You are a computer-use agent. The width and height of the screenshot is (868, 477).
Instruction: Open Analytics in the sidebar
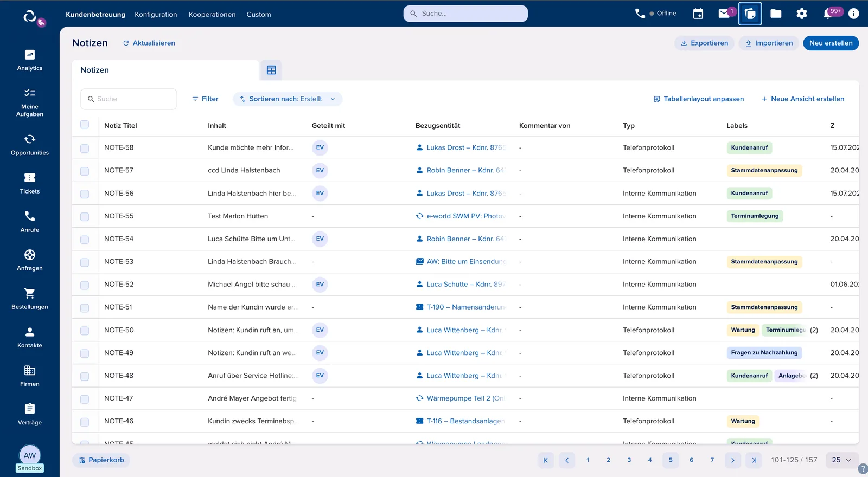pyautogui.click(x=29, y=60)
